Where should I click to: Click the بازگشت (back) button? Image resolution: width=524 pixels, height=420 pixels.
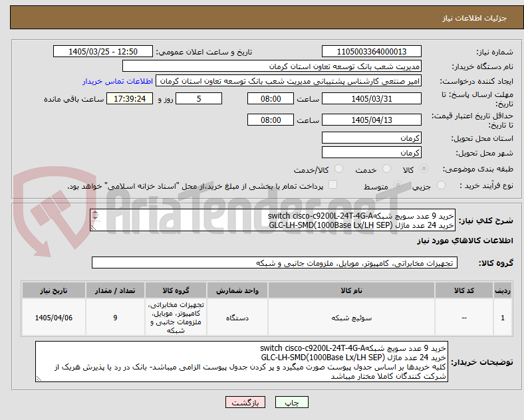tap(245, 402)
